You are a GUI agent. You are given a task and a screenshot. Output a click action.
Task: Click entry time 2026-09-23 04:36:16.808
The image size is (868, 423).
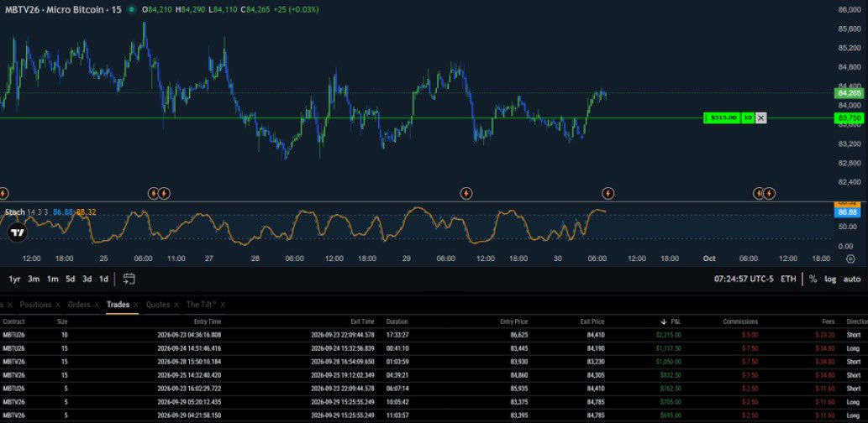189,335
